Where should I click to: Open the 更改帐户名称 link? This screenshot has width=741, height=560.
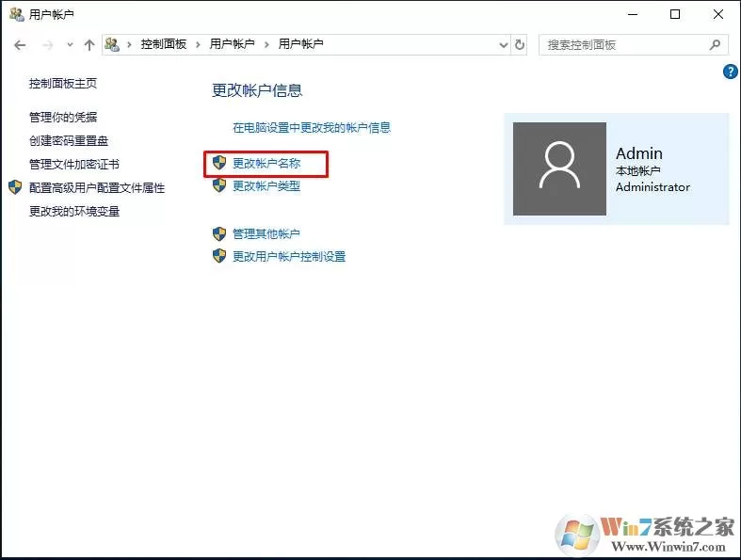pyautogui.click(x=266, y=164)
